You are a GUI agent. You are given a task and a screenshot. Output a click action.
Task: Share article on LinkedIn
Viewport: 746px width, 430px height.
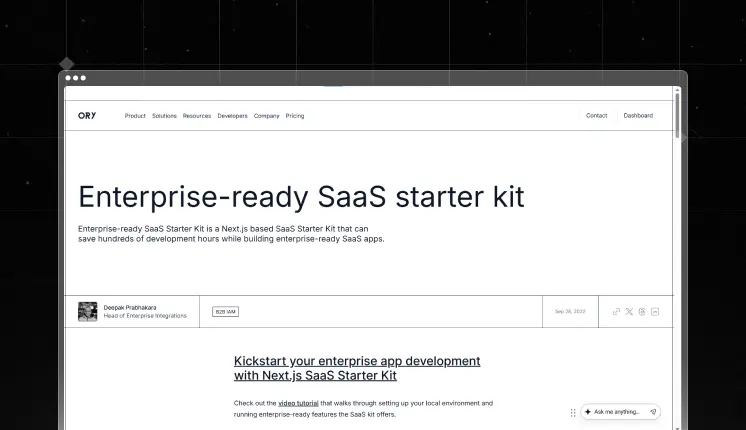point(655,312)
